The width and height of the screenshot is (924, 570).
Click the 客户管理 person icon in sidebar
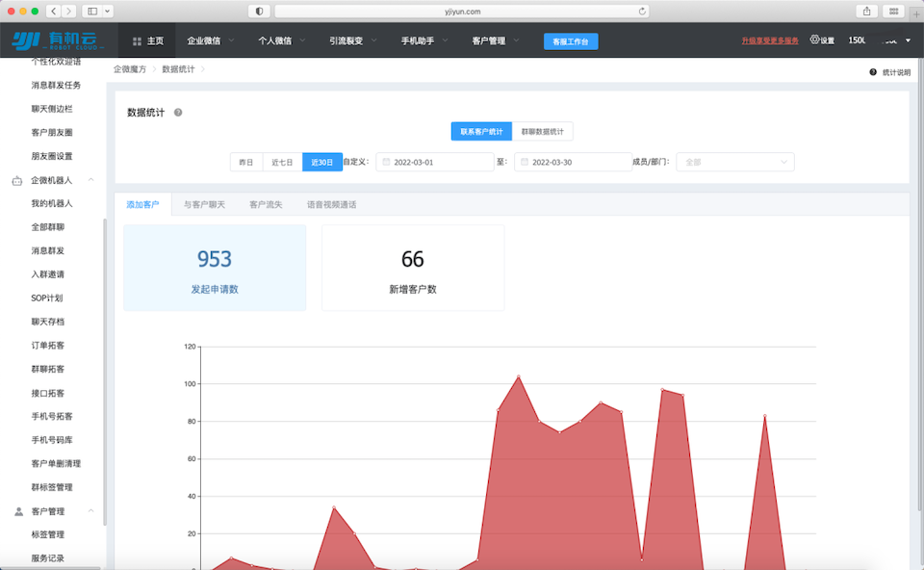click(x=16, y=511)
